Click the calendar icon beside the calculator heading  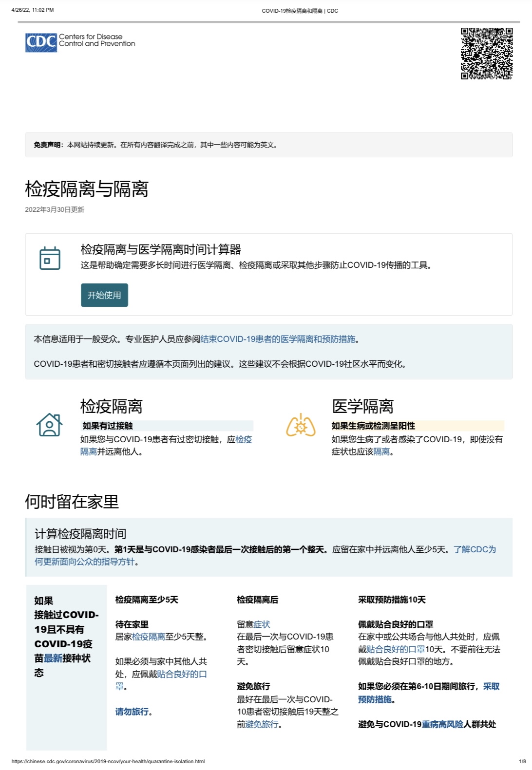click(x=50, y=258)
